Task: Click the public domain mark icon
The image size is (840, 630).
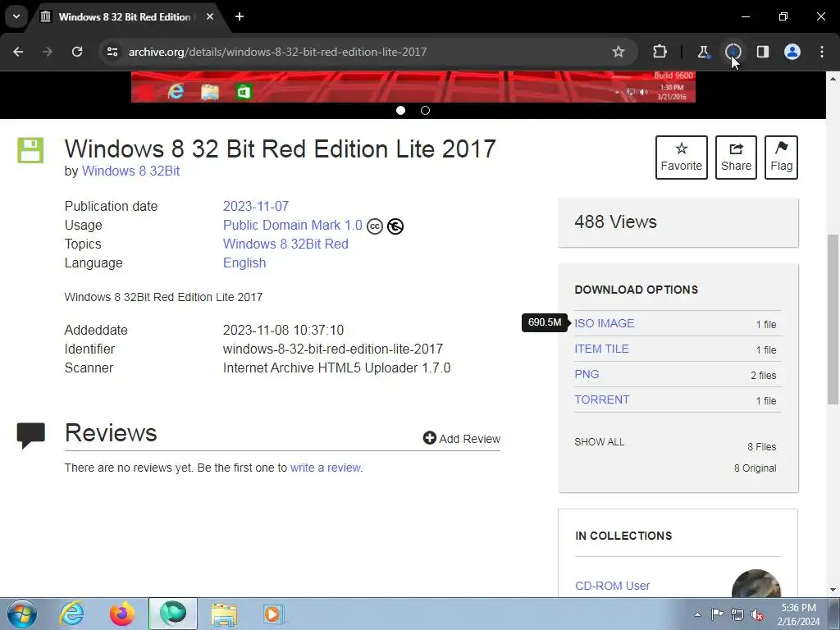Action: 395,226
